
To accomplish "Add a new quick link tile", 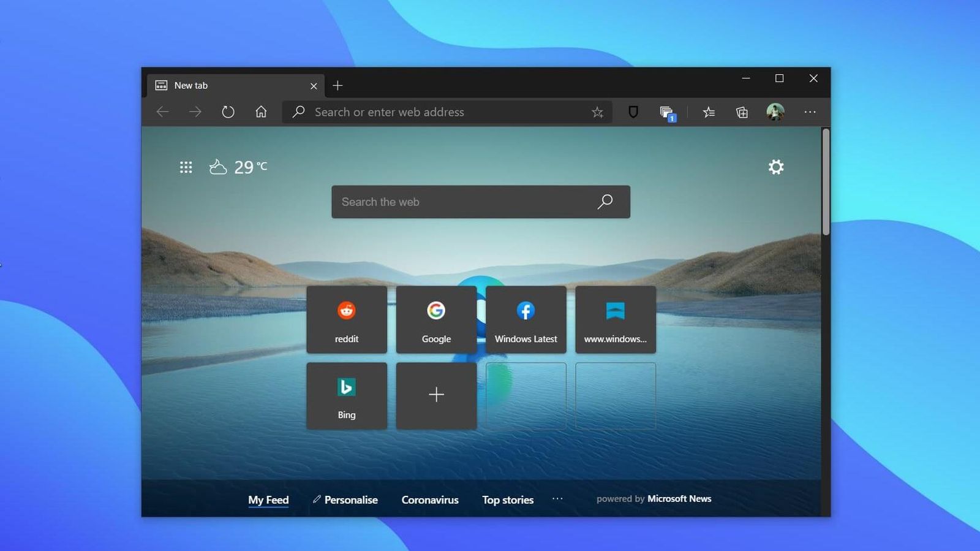I will pos(436,396).
